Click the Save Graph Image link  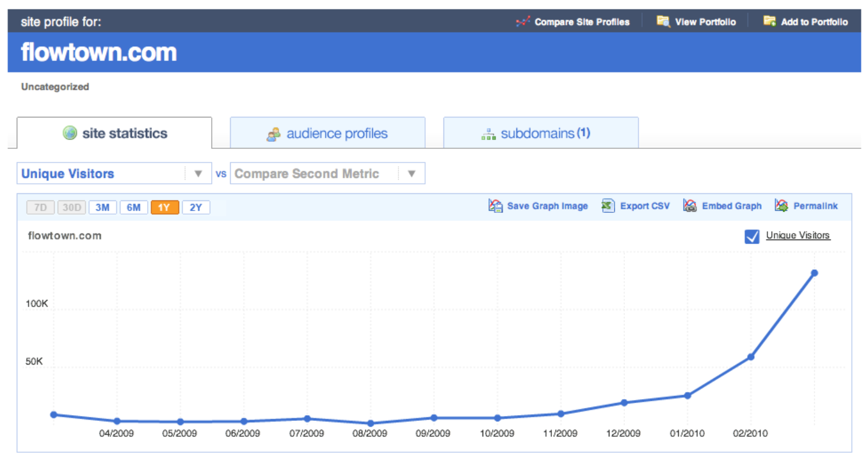point(547,206)
